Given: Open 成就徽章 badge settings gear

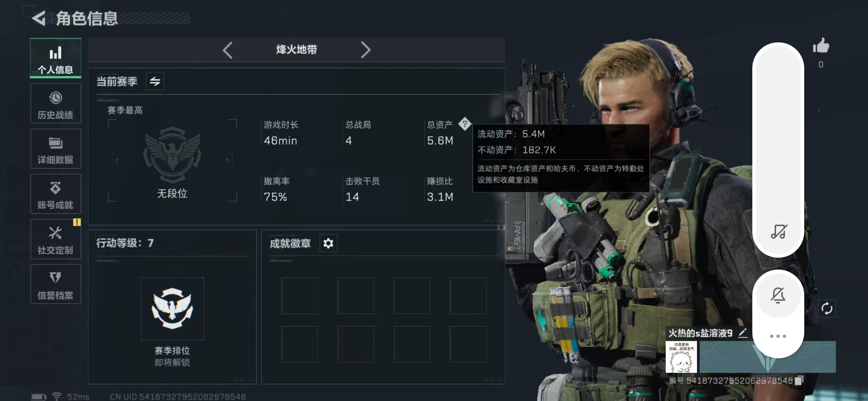Looking at the screenshot, I should pos(328,244).
